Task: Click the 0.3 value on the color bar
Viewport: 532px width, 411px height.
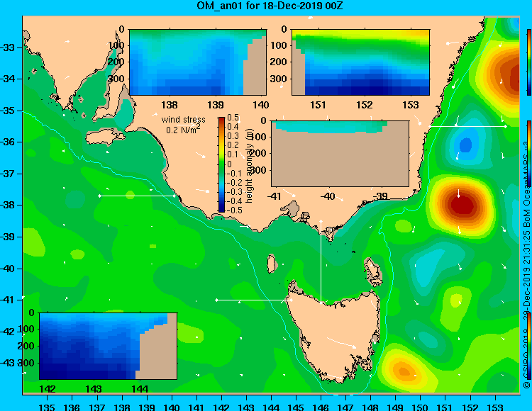Action: (233, 136)
